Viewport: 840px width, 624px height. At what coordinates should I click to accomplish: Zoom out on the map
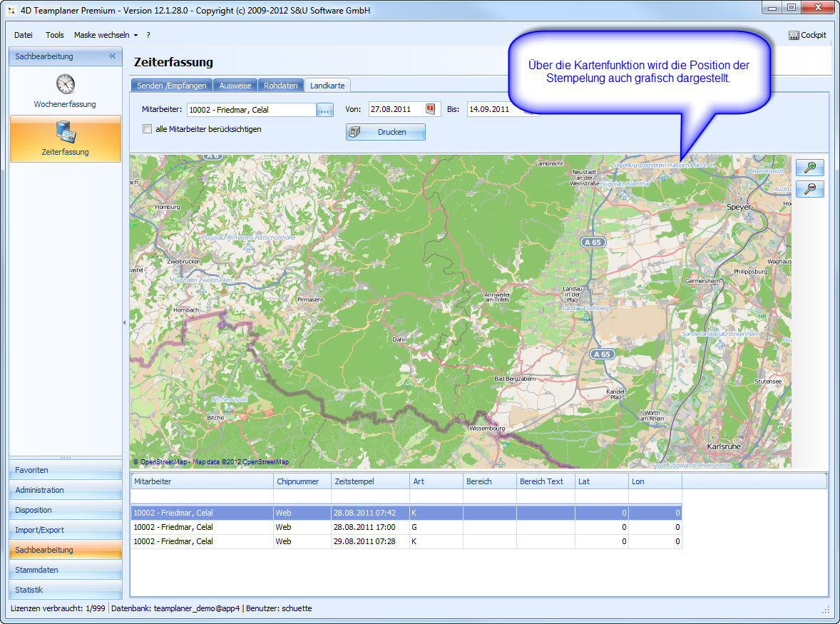click(x=809, y=189)
